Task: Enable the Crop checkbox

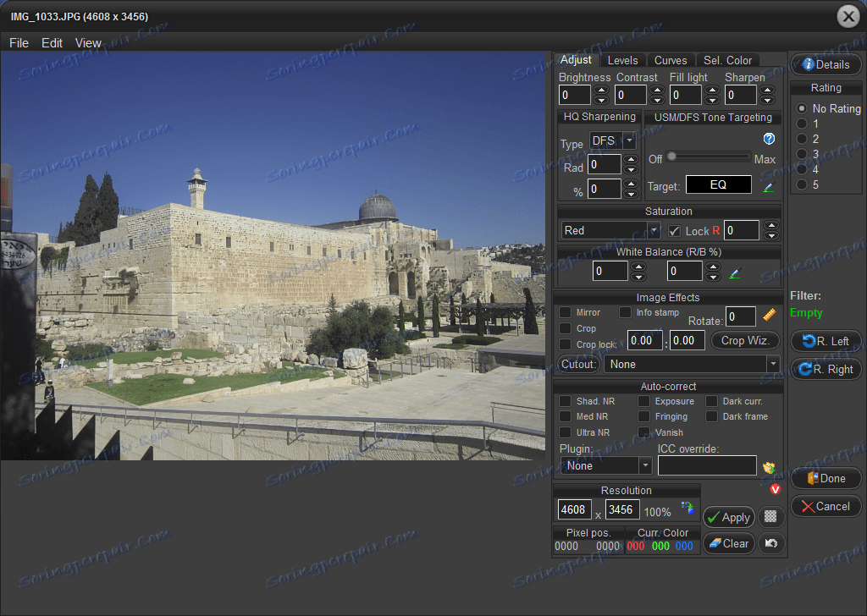Action: click(x=565, y=328)
